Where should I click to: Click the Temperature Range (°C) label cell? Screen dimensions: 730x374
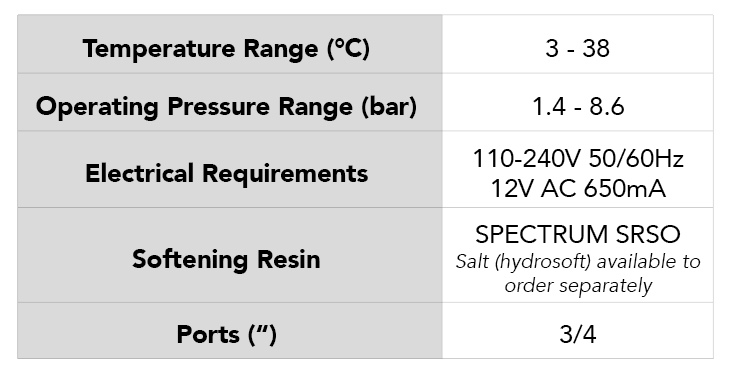230,44
